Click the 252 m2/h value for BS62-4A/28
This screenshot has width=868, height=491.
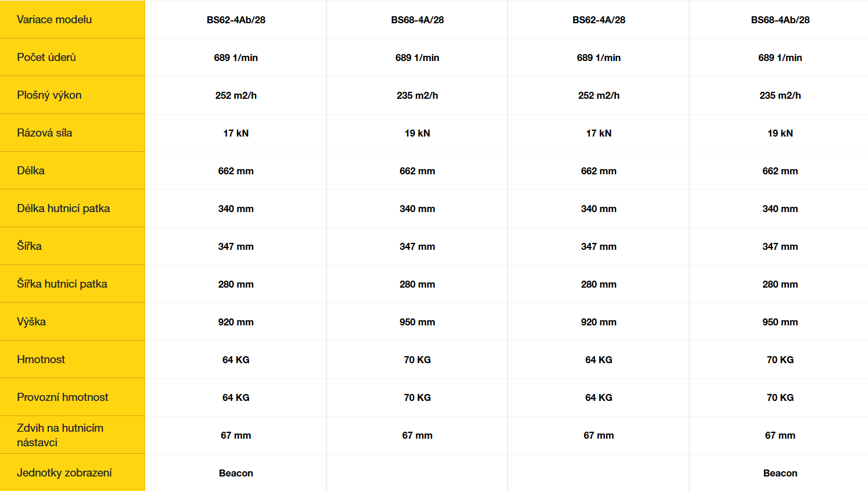point(599,95)
